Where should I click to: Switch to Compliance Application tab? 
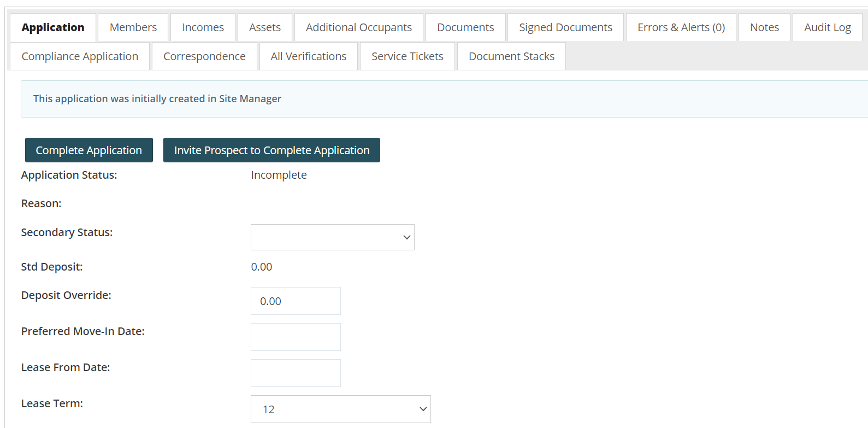pyautogui.click(x=80, y=56)
